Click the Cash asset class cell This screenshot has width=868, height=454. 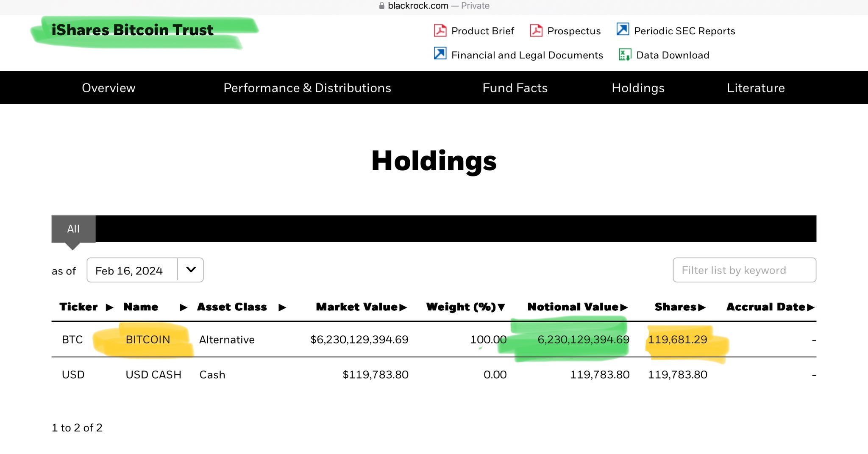tap(212, 375)
